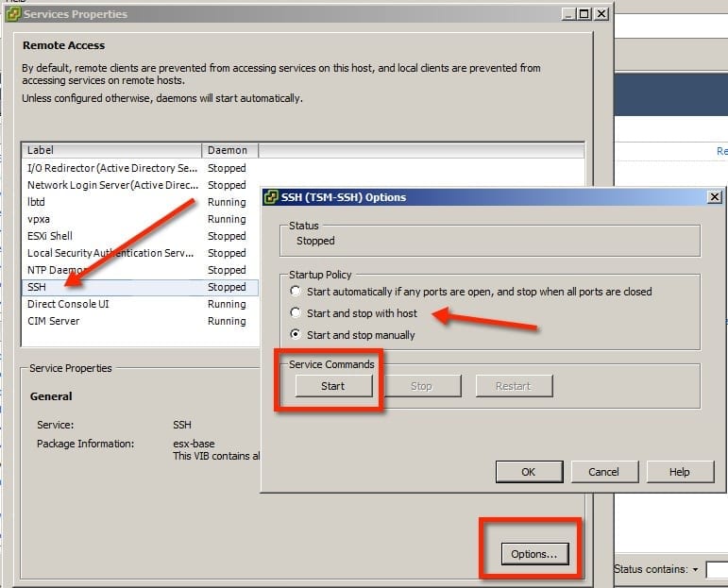Click the Services Properties title bar icon

pyautogui.click(x=13, y=14)
